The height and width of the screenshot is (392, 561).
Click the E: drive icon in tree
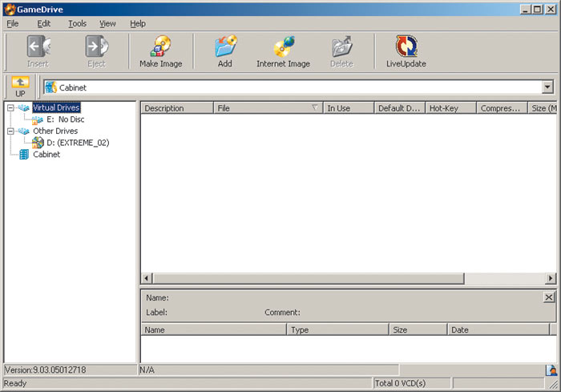[x=37, y=120]
